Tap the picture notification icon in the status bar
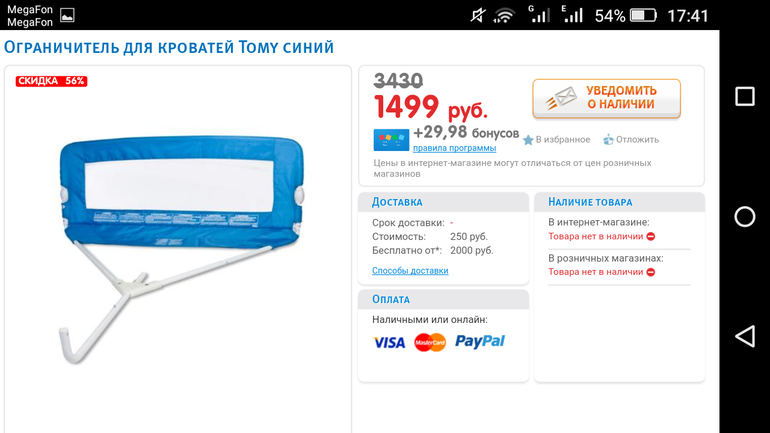The height and width of the screenshot is (433, 770). point(67,16)
